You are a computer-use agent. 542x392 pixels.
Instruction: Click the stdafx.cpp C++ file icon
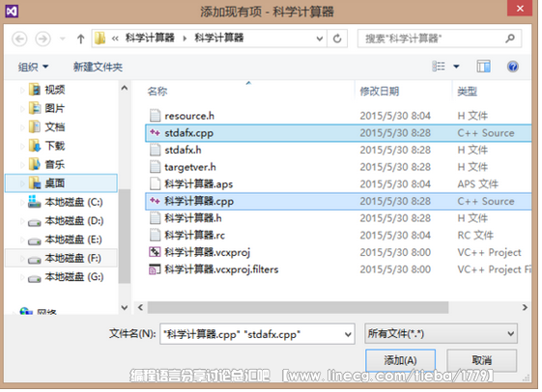tap(155, 132)
